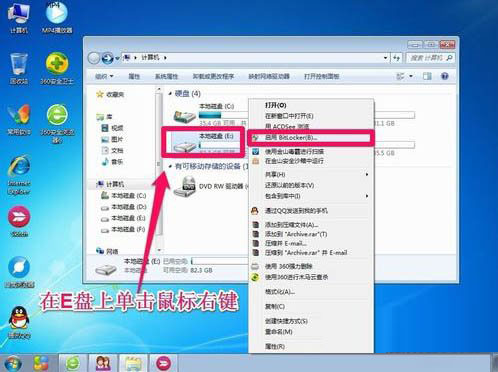Click the Windows Start orb
498x372 pixels.
(13, 363)
